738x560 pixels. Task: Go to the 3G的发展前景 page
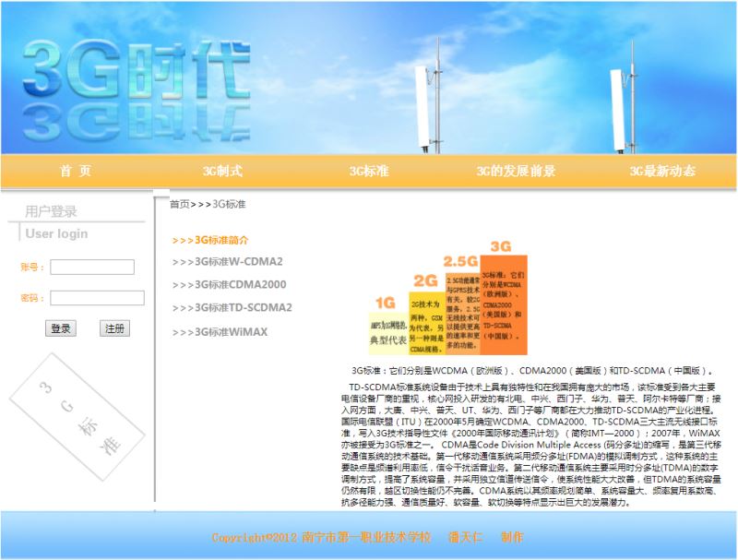[516, 171]
